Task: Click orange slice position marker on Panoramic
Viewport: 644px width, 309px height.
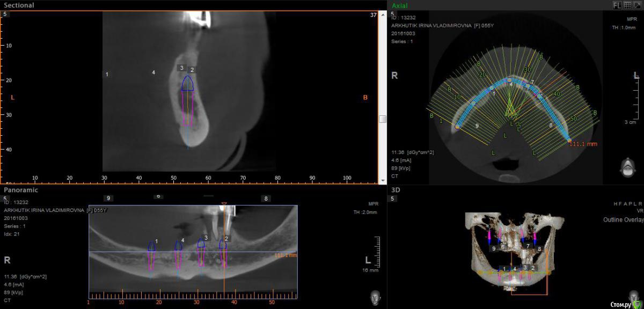Action: click(x=224, y=204)
